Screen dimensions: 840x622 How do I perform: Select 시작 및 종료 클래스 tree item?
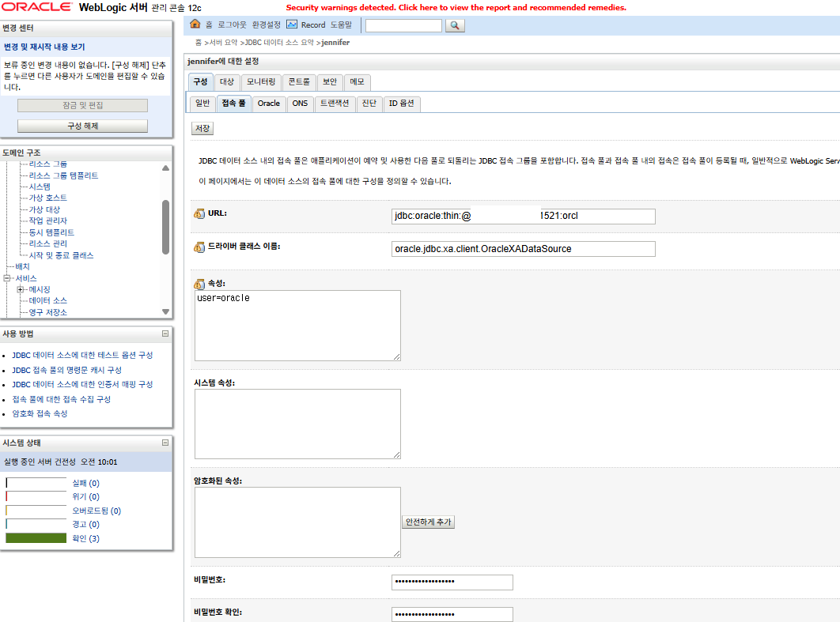pos(61,255)
